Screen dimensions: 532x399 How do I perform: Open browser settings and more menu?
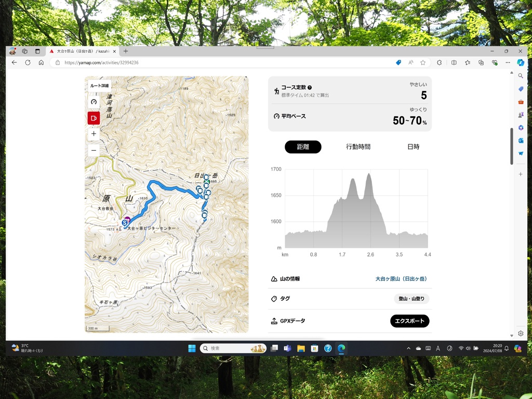(508, 62)
